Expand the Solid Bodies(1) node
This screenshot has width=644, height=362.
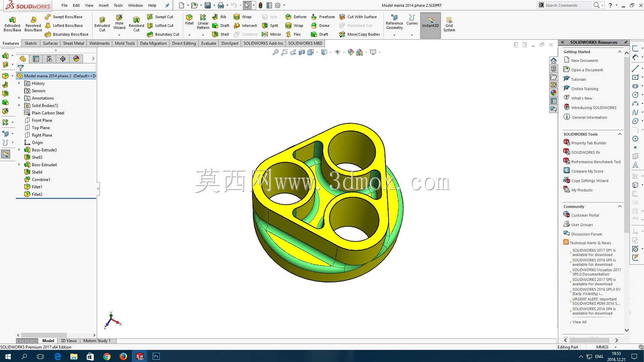click(x=19, y=105)
